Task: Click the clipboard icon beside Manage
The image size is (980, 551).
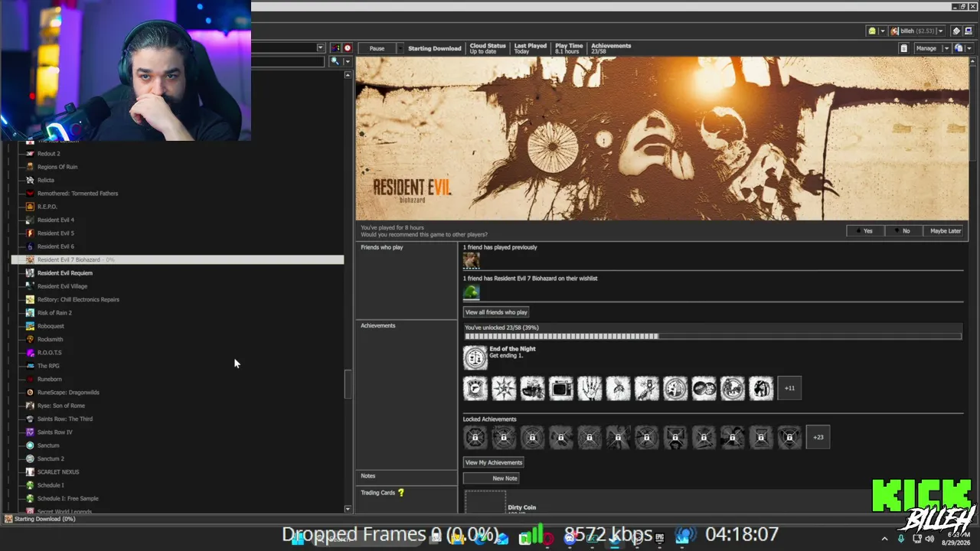Action: (x=903, y=48)
